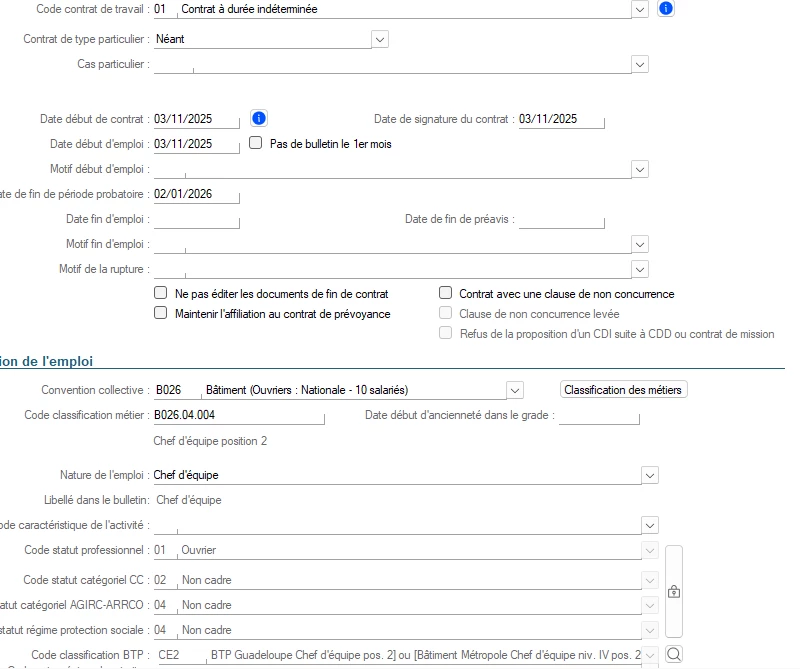This screenshot has width=800, height=669.
Task: Open Convention collective dropdown arrow
Action: [515, 390]
